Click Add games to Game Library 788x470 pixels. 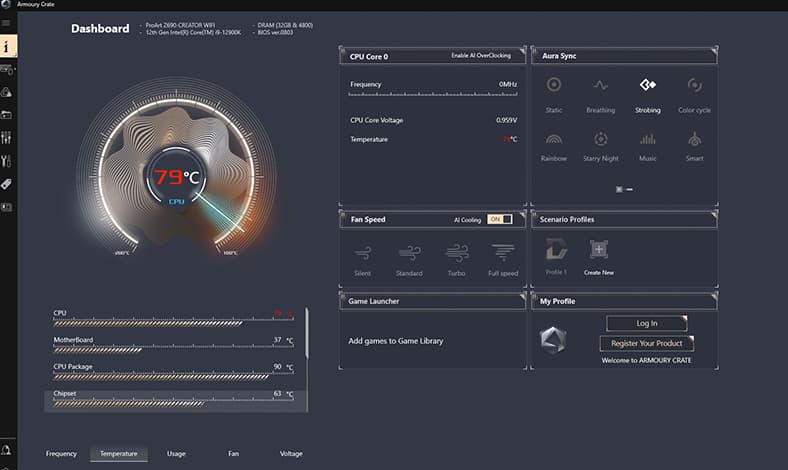[x=396, y=341]
